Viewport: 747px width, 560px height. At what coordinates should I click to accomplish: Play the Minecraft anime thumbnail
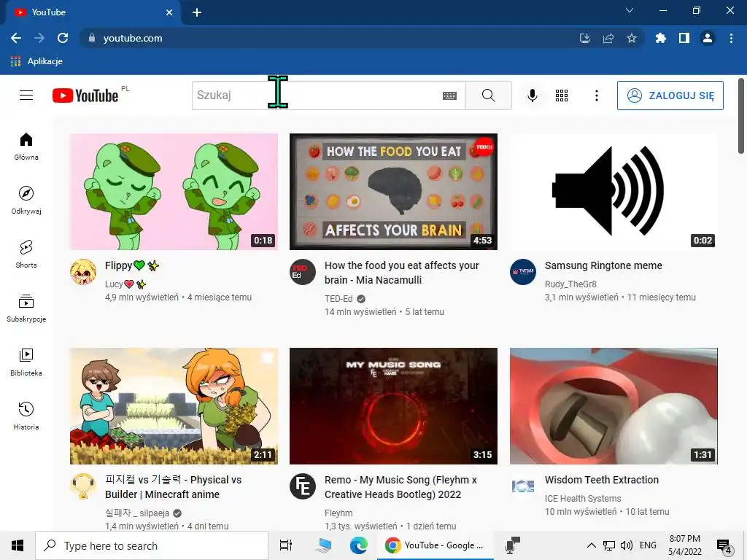pos(174,405)
